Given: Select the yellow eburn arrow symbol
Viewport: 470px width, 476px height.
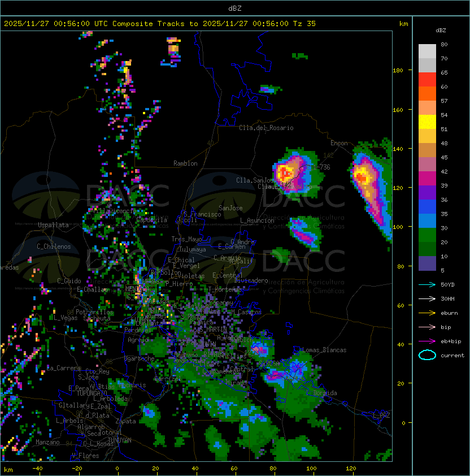Looking at the screenshot, I should [x=427, y=313].
